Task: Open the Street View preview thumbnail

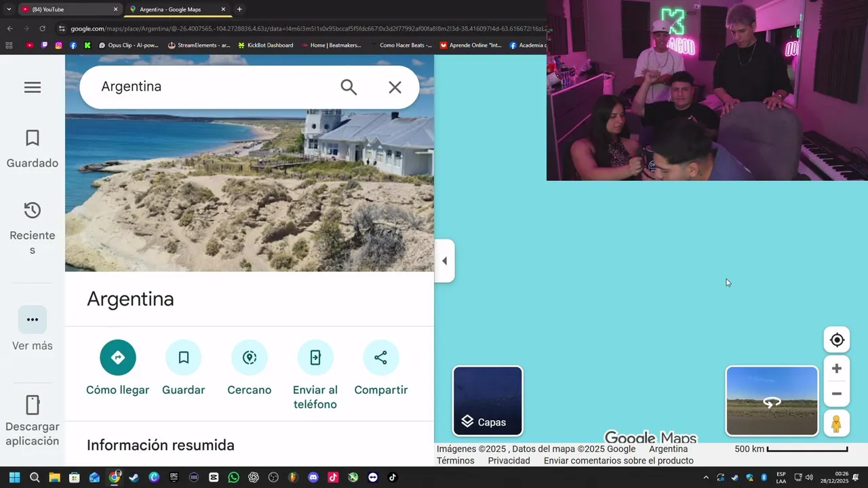Action: (x=772, y=401)
